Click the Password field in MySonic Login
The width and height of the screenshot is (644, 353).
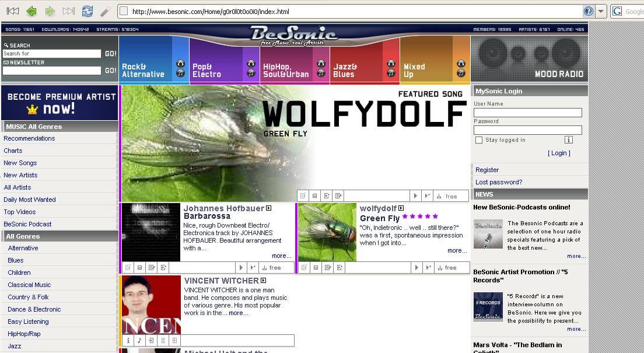click(528, 130)
